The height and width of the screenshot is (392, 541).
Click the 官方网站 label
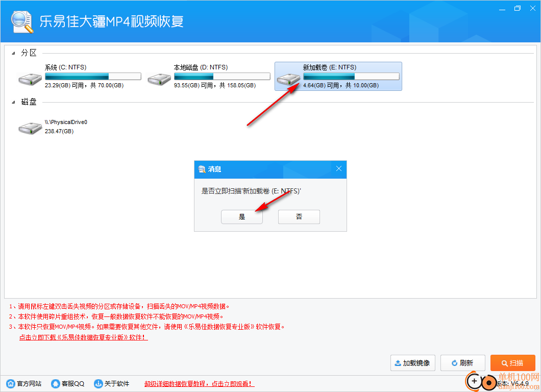pos(29,383)
